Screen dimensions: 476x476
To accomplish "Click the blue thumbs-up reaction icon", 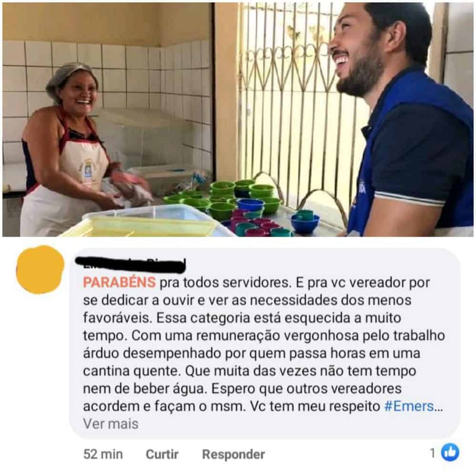I will point(450,452).
